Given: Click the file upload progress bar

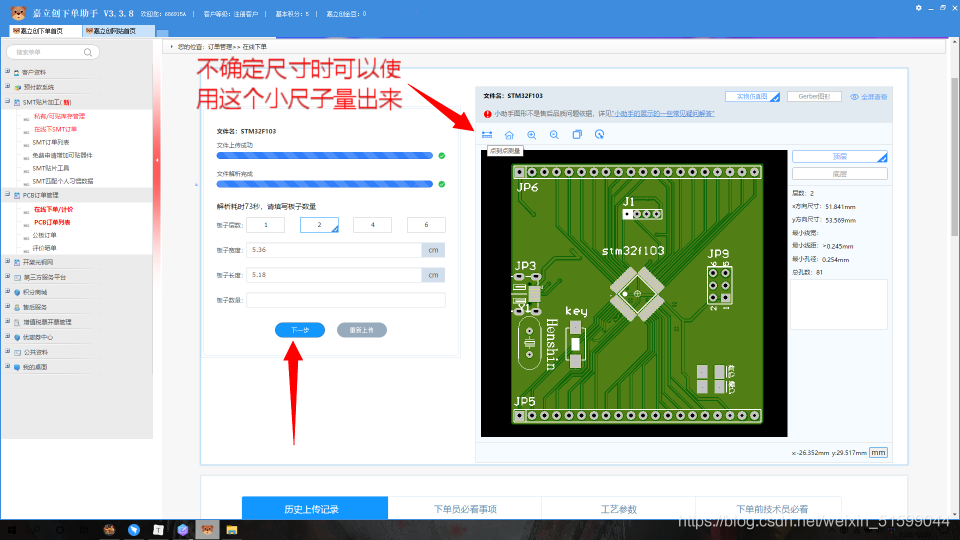Looking at the screenshot, I should [x=324, y=156].
